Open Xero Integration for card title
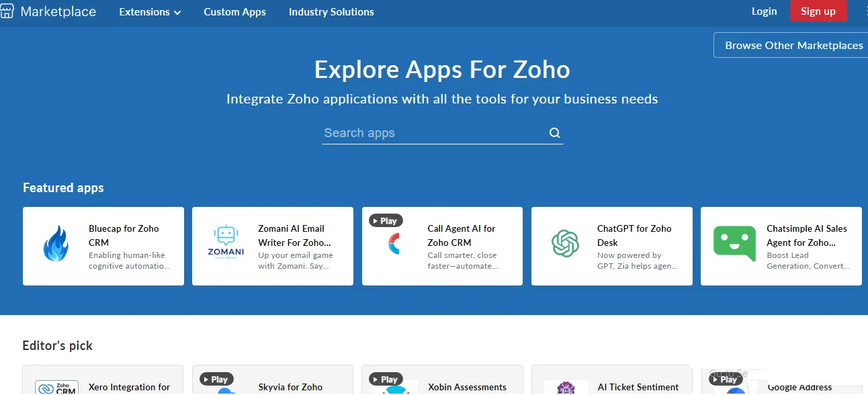This screenshot has height=395, width=868. 129,387
